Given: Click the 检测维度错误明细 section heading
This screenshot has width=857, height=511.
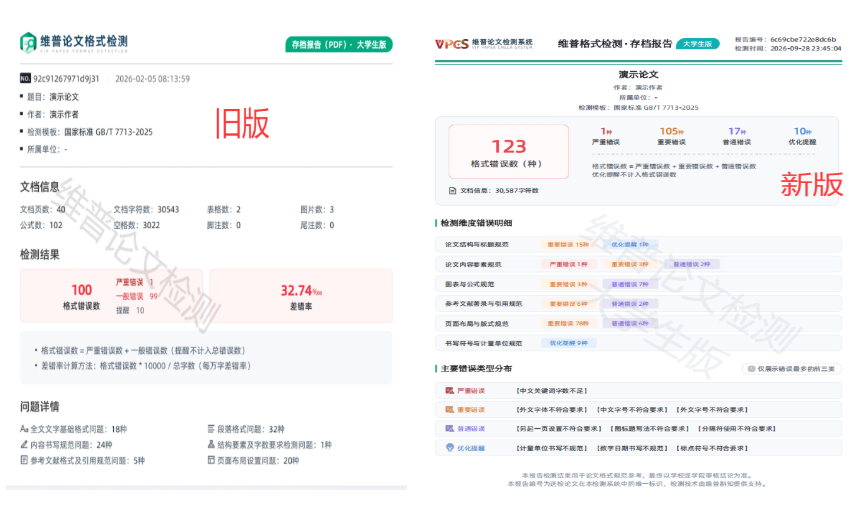Looking at the screenshot, I should pos(476,223).
